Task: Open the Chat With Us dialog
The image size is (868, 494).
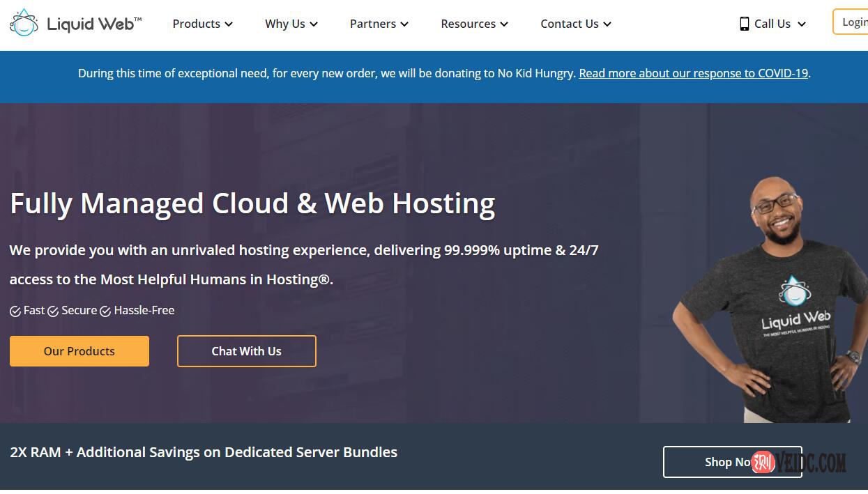Action: tap(246, 350)
